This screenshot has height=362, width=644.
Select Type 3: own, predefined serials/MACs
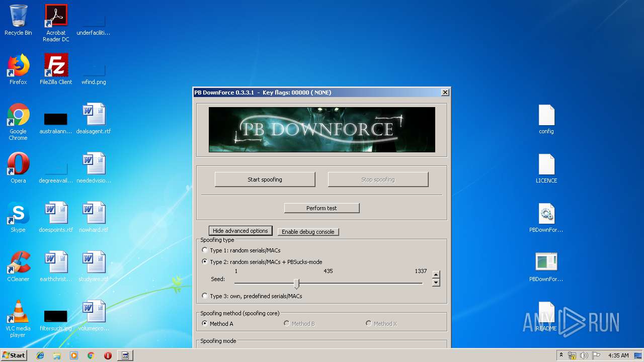pyautogui.click(x=252, y=296)
